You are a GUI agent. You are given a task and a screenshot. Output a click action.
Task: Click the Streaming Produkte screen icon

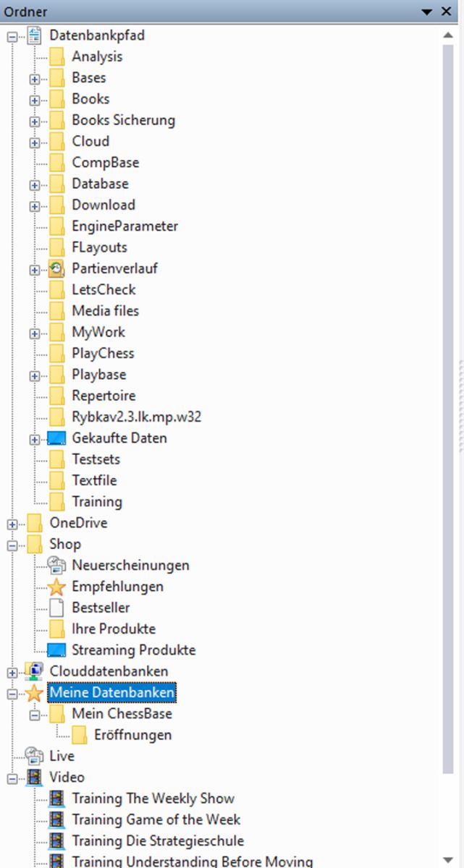[x=56, y=650]
